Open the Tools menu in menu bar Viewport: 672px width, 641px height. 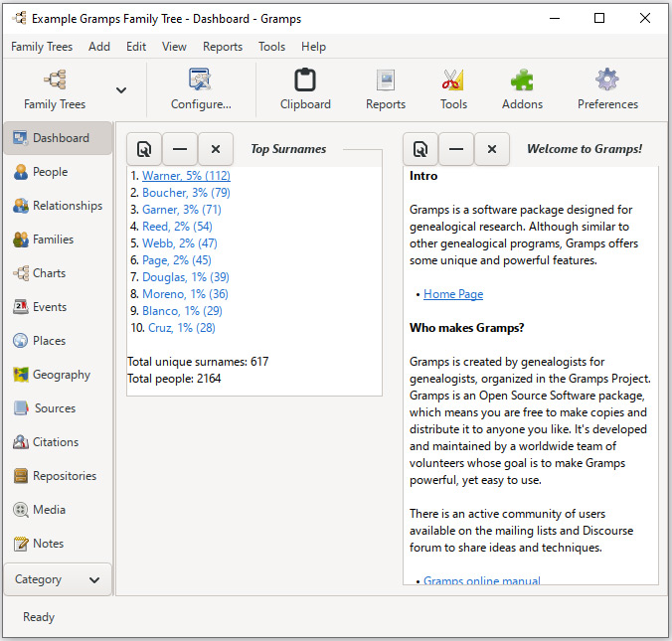coord(271,47)
